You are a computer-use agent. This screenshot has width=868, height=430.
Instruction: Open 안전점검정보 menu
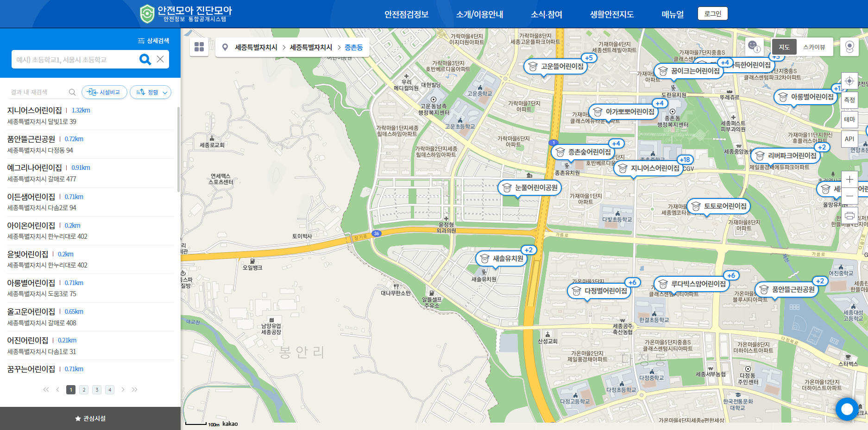[x=406, y=14]
